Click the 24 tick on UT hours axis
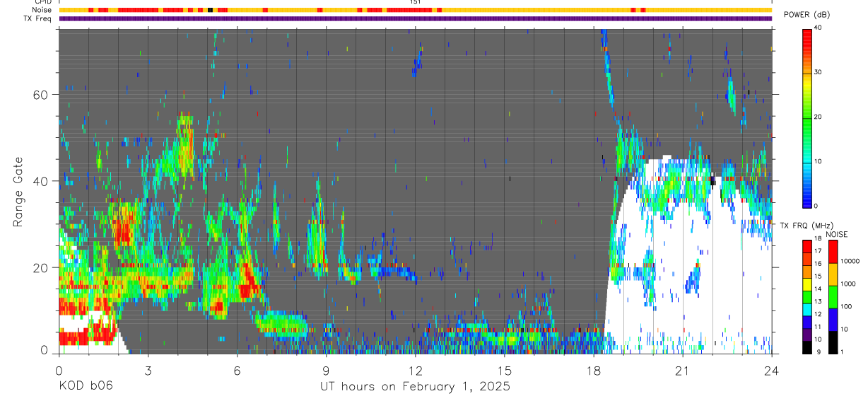 coord(771,371)
